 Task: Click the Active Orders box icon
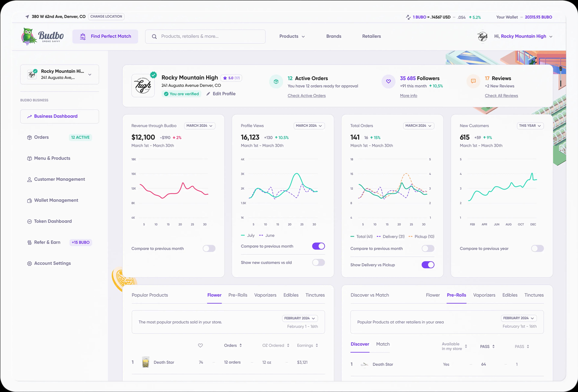point(276,82)
